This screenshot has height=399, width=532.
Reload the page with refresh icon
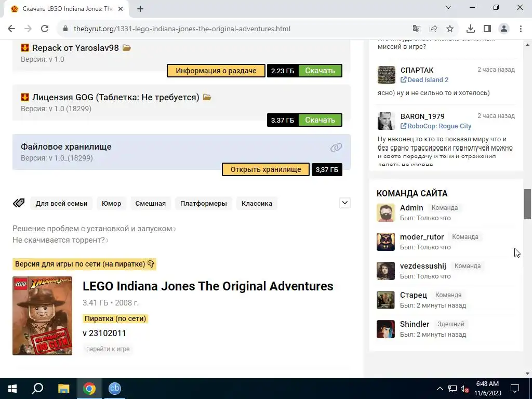45,29
